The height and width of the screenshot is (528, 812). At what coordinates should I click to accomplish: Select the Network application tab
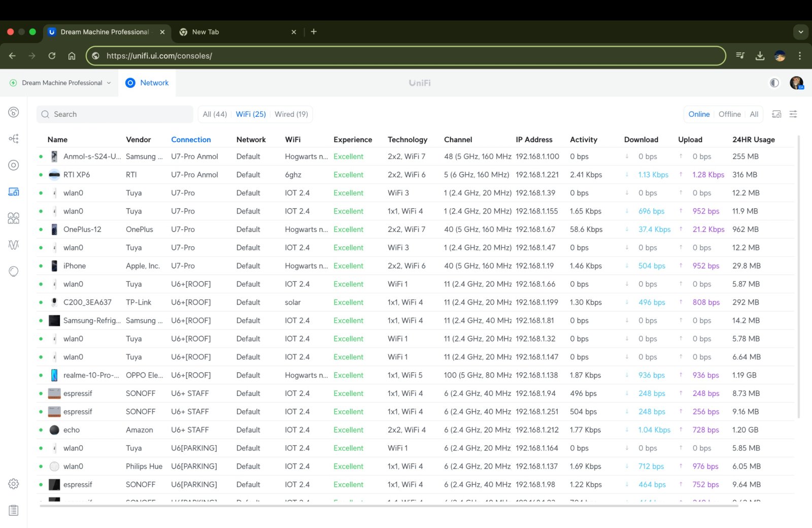tap(147, 83)
